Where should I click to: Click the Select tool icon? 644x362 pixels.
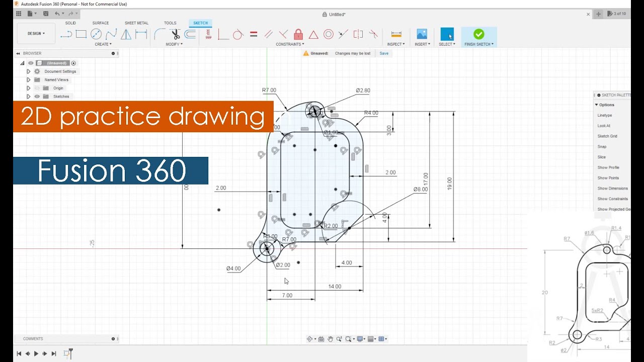pos(447,34)
